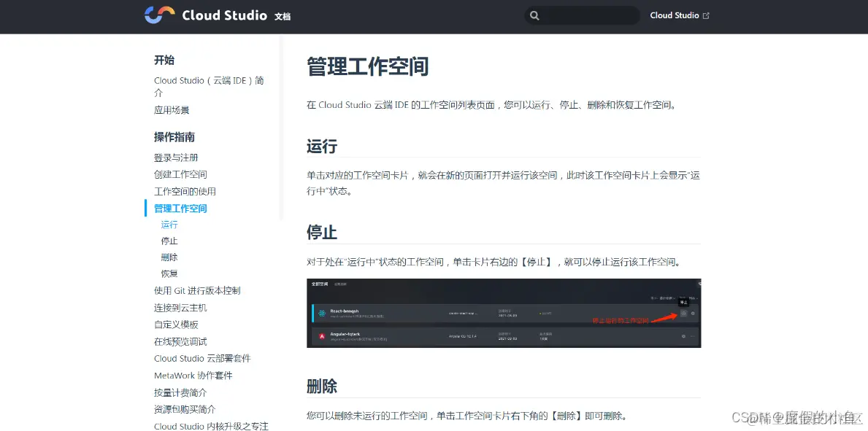This screenshot has height=431, width=868.
Task: Click the "运行" section heading in the article
Action: tap(322, 147)
